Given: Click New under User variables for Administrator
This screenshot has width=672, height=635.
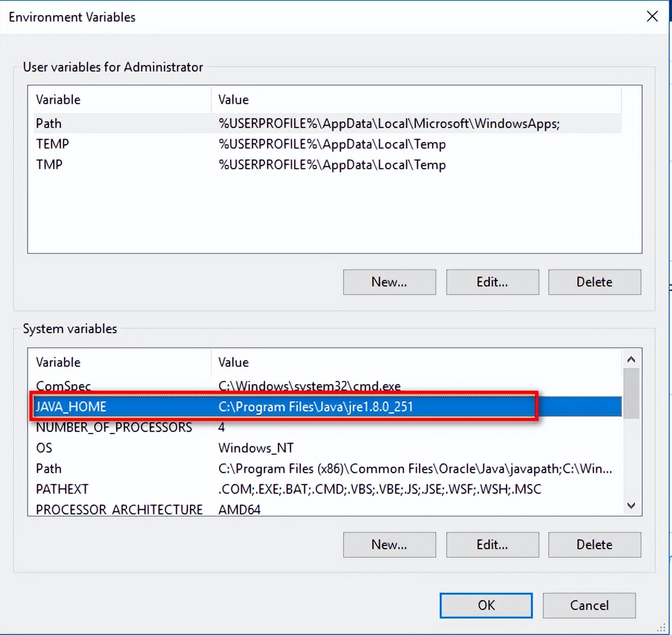Looking at the screenshot, I should coord(389,282).
